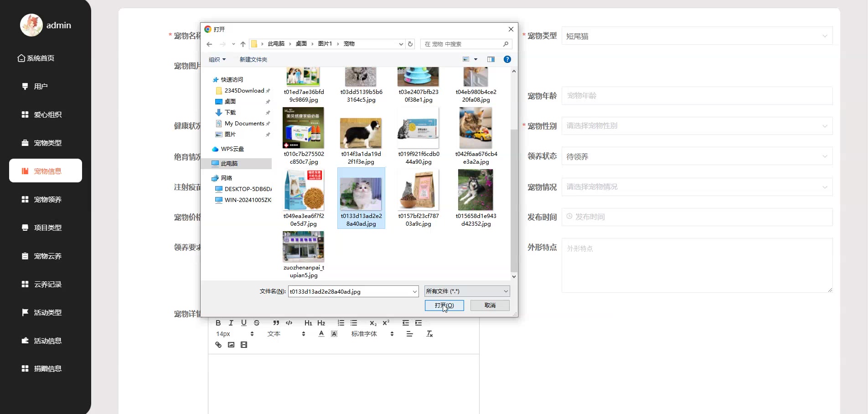This screenshot has height=414, width=868.
Task: Click the 新建文件夹 button
Action: click(253, 60)
